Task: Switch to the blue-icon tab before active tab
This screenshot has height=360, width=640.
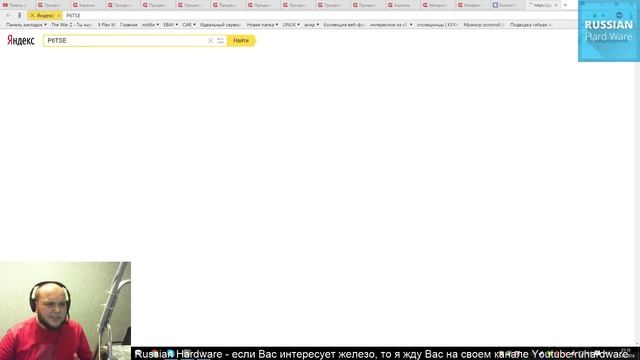Action: pos(505,5)
